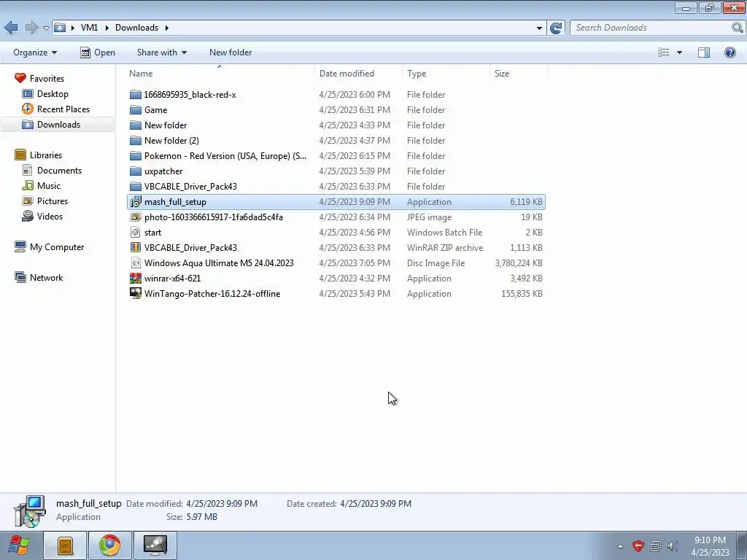Select the WinTango-Patcher application icon

(x=136, y=293)
